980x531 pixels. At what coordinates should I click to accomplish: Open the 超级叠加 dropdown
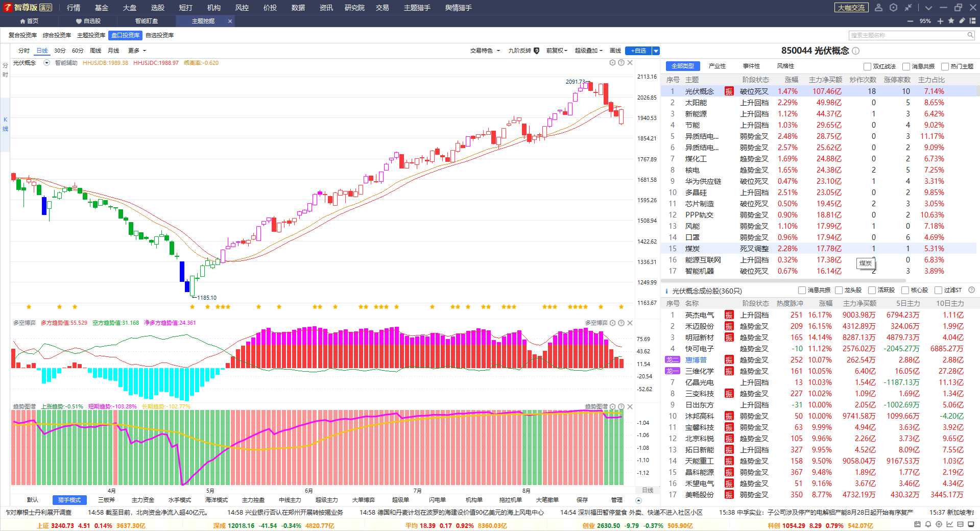pyautogui.click(x=588, y=51)
